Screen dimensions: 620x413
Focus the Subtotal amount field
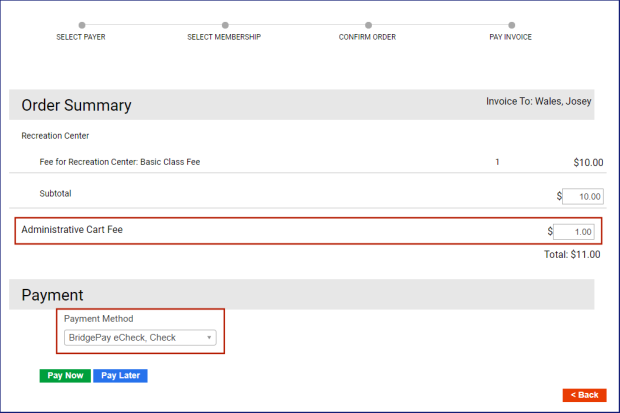tap(580, 197)
